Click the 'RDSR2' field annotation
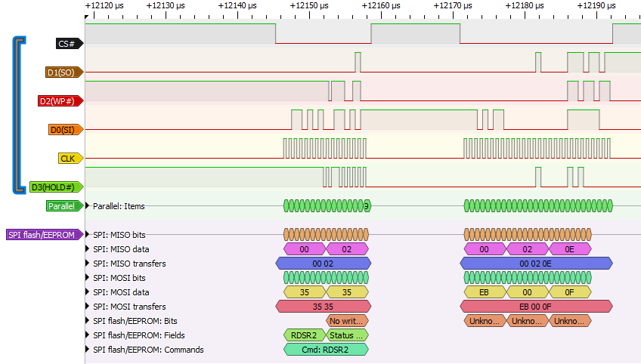Image resolution: width=641 pixels, height=364 pixels. (305, 335)
